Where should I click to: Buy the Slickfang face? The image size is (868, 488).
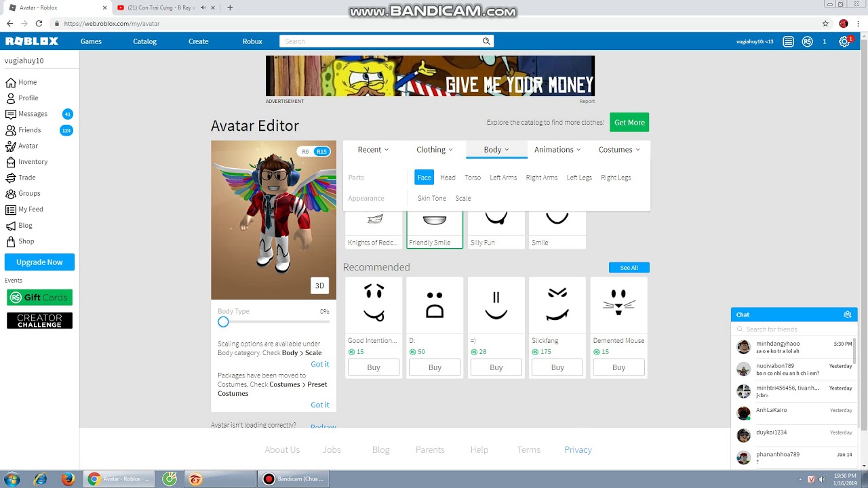click(557, 367)
